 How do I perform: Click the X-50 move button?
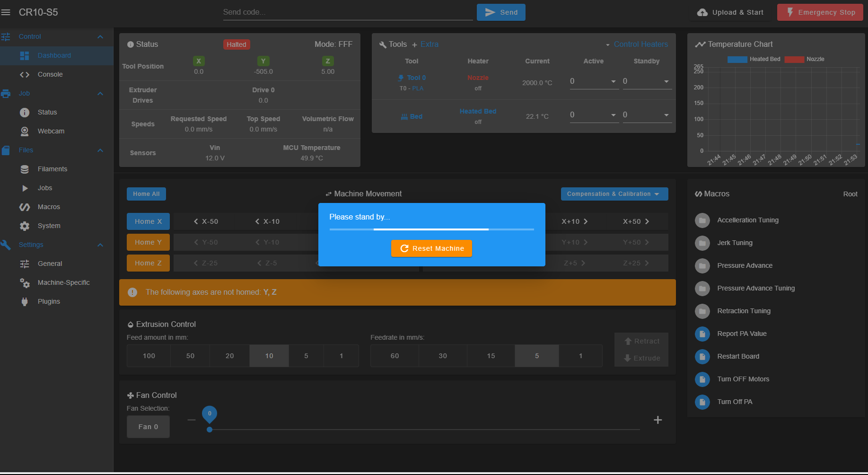tap(206, 221)
